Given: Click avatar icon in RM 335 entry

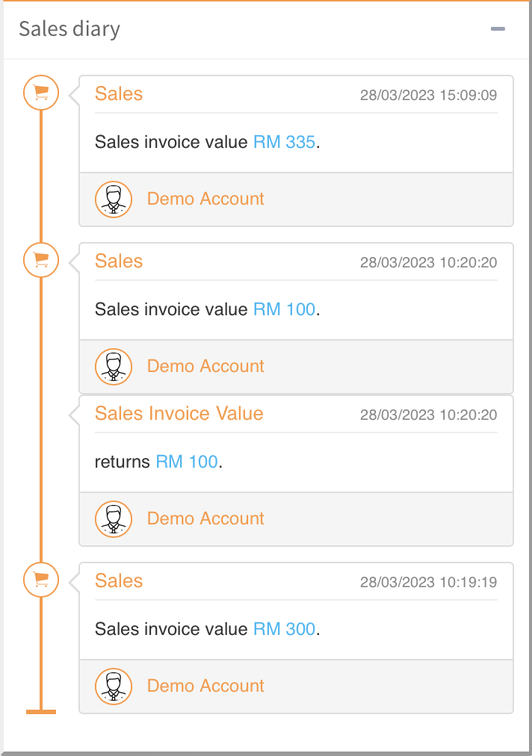Looking at the screenshot, I should [114, 199].
